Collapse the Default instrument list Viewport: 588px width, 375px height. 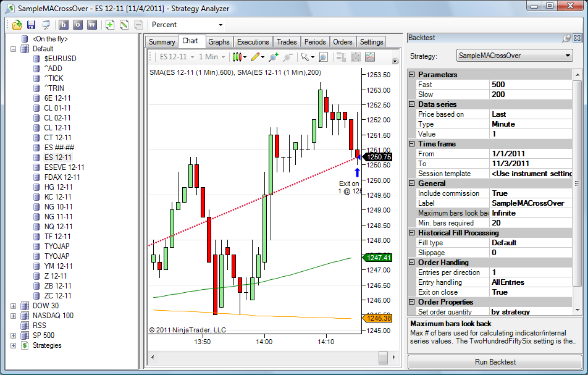pos(13,49)
